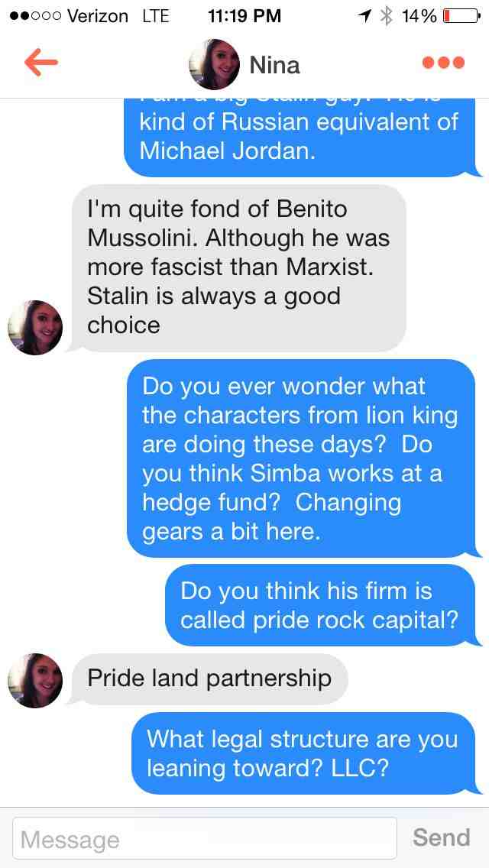Tap the 11:19 PM clock
489x868 pixels.
click(244, 15)
